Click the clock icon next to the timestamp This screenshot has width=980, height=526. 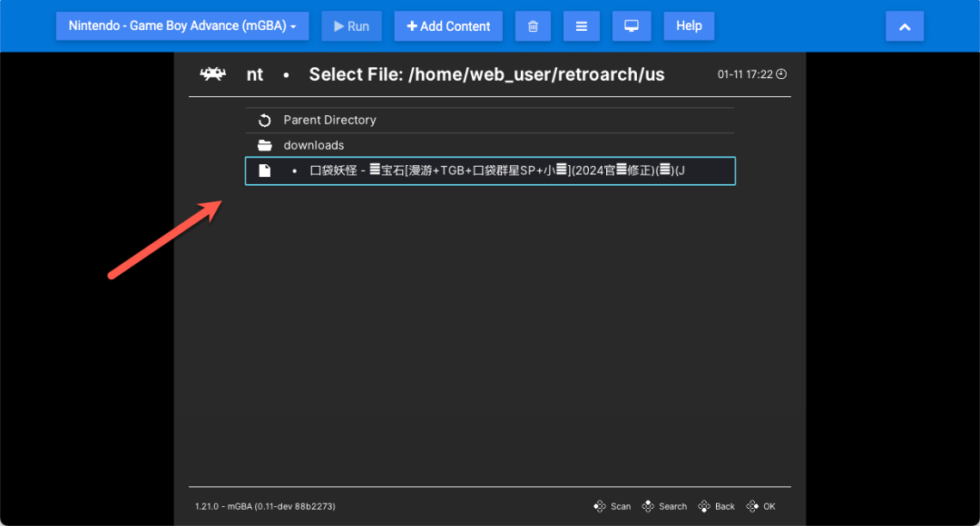(781, 75)
